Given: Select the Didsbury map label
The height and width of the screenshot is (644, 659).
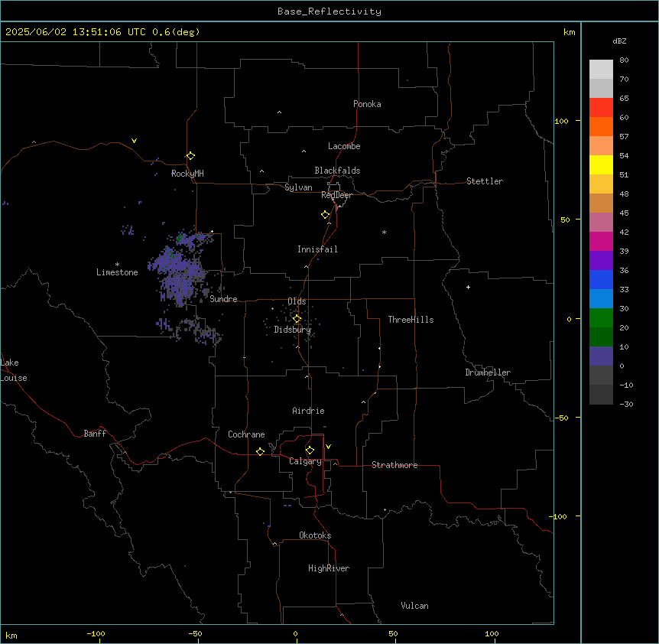Looking at the screenshot, I should [293, 330].
